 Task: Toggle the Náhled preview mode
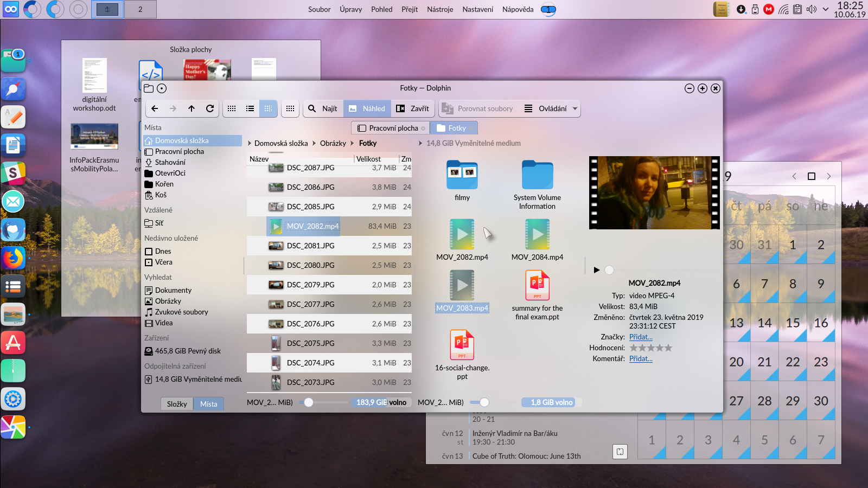coord(367,108)
